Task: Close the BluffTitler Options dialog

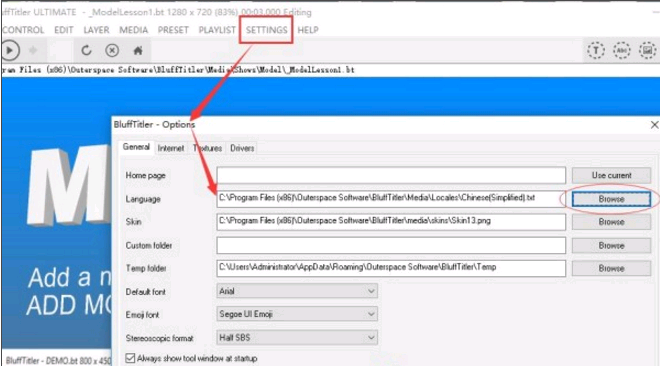Action: tap(654, 125)
